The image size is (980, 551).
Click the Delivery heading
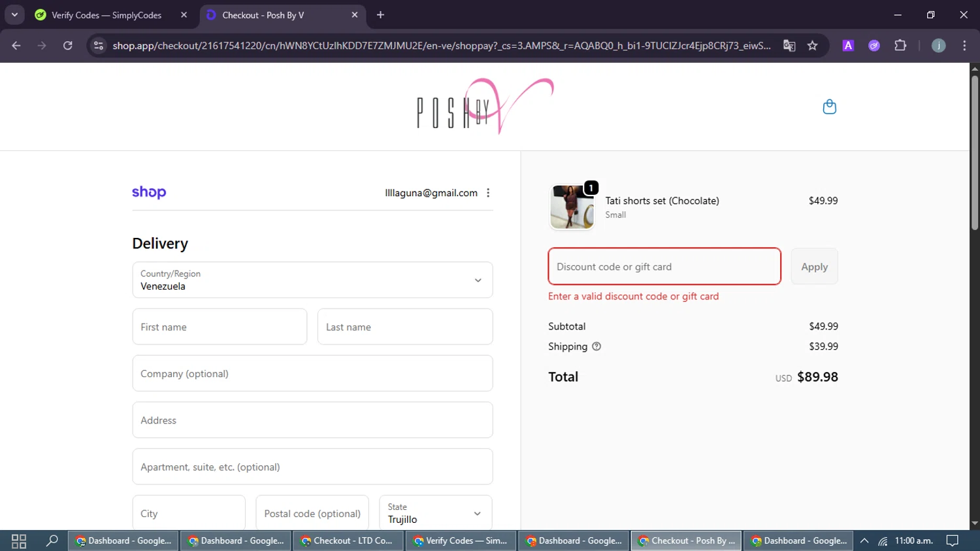160,244
